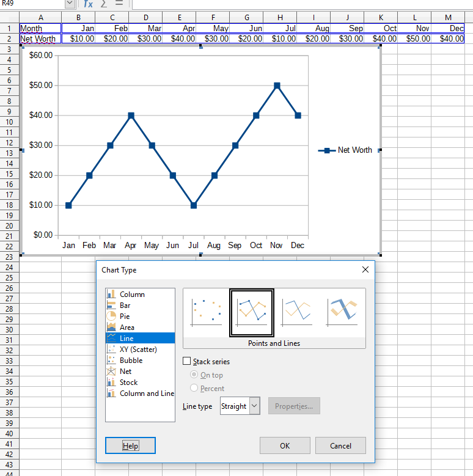Enable the Stack series checkbox
This screenshot has width=473, height=476.
tap(188, 362)
